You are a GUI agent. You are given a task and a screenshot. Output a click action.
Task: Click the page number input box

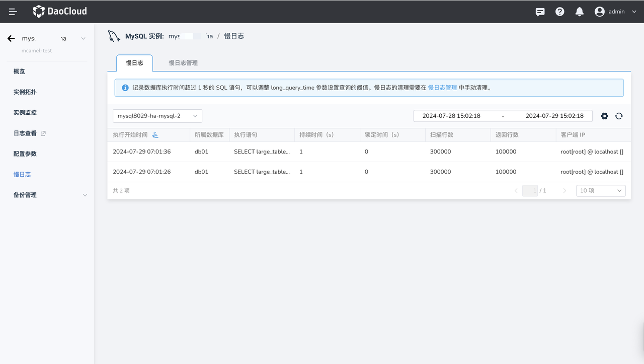coord(530,191)
